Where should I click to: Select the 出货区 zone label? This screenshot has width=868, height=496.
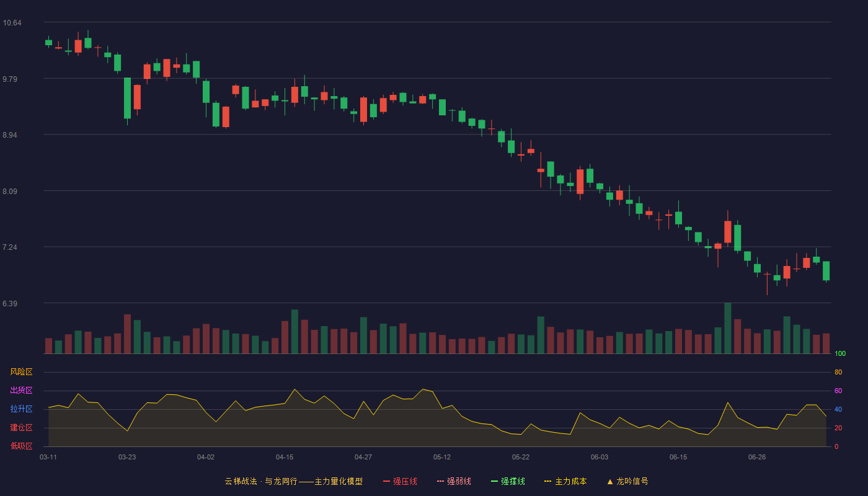point(21,391)
